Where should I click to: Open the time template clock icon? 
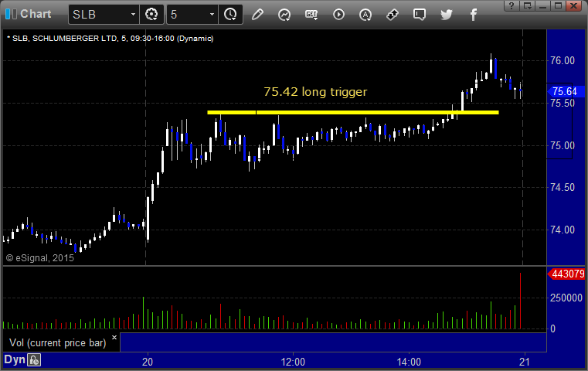[230, 15]
